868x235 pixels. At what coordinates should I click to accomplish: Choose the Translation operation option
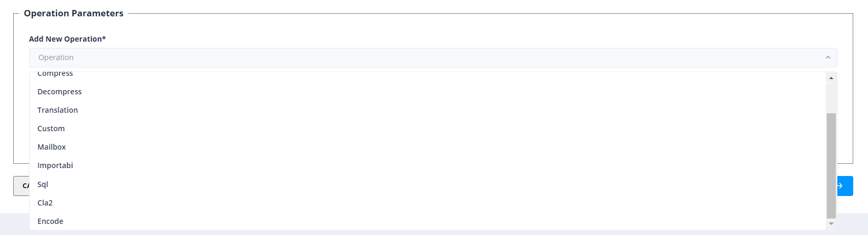click(x=58, y=110)
